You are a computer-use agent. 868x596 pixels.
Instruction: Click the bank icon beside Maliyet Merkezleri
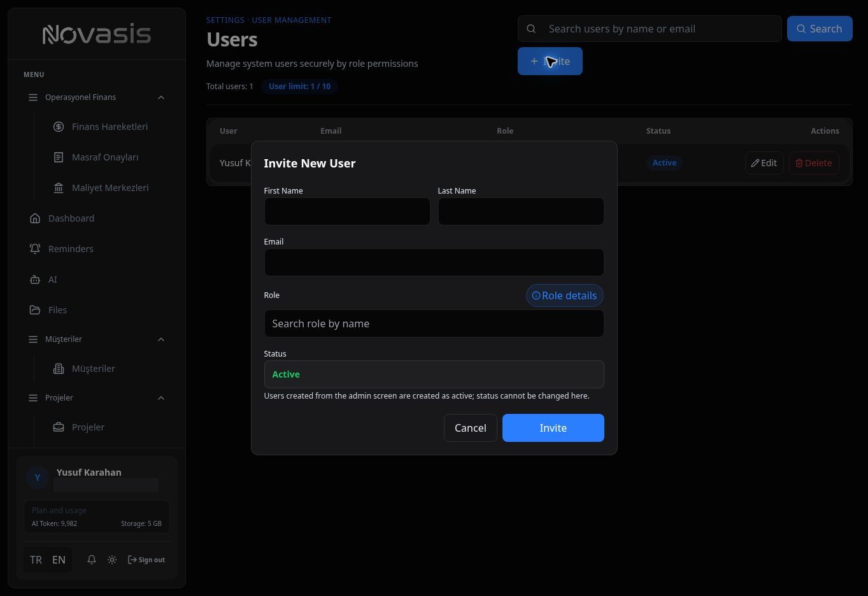(59, 188)
